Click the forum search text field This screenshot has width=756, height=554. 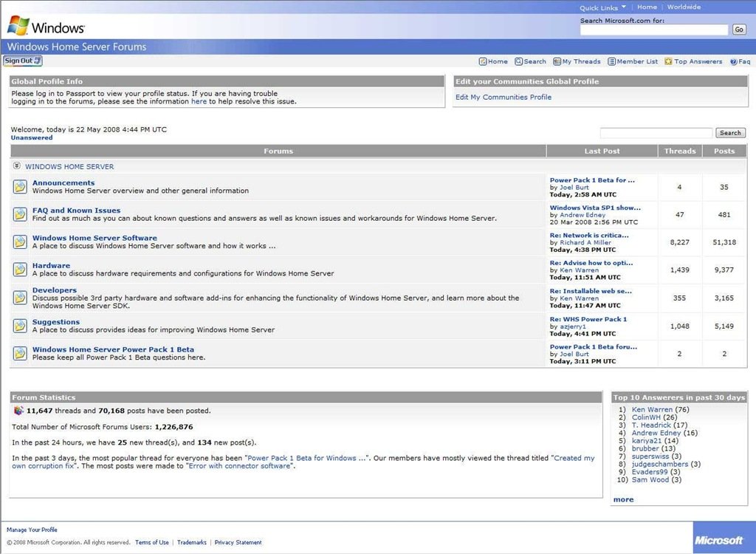point(656,133)
